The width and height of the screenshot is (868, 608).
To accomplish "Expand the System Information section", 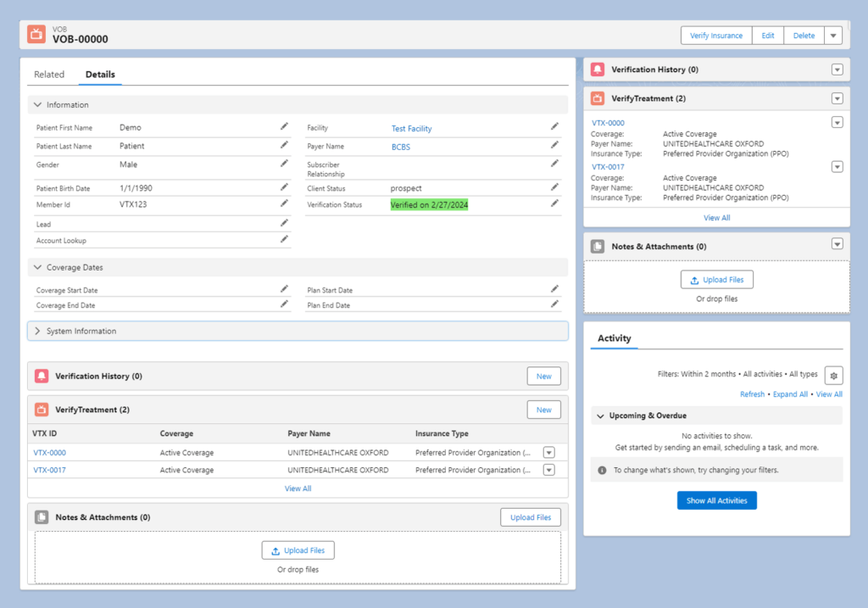I will pyautogui.click(x=37, y=331).
